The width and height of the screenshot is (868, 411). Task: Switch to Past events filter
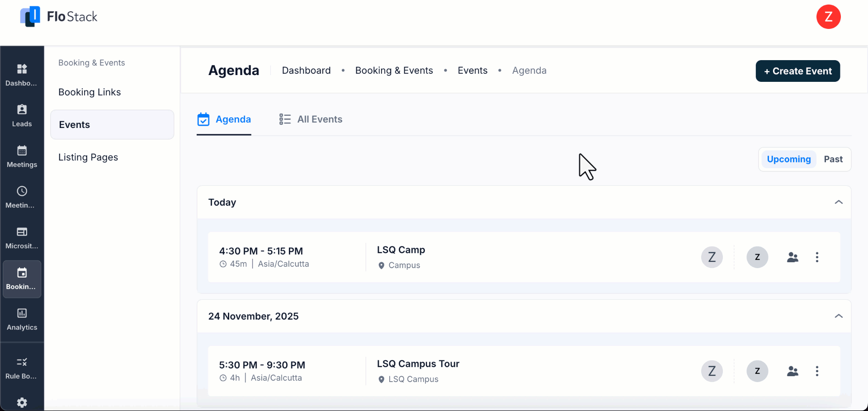(833, 159)
